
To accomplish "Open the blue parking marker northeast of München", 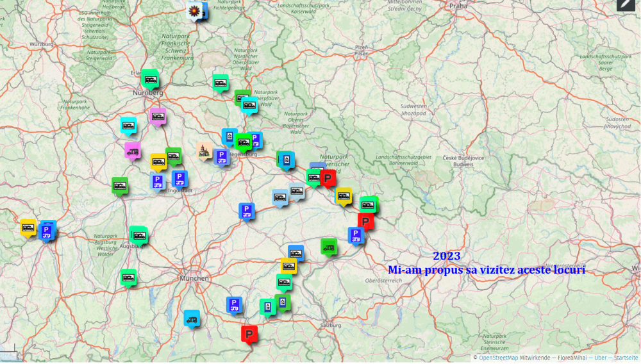I will [247, 211].
